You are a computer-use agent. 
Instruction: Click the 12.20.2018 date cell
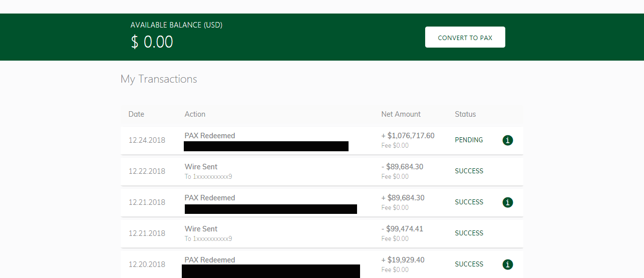[x=147, y=264]
